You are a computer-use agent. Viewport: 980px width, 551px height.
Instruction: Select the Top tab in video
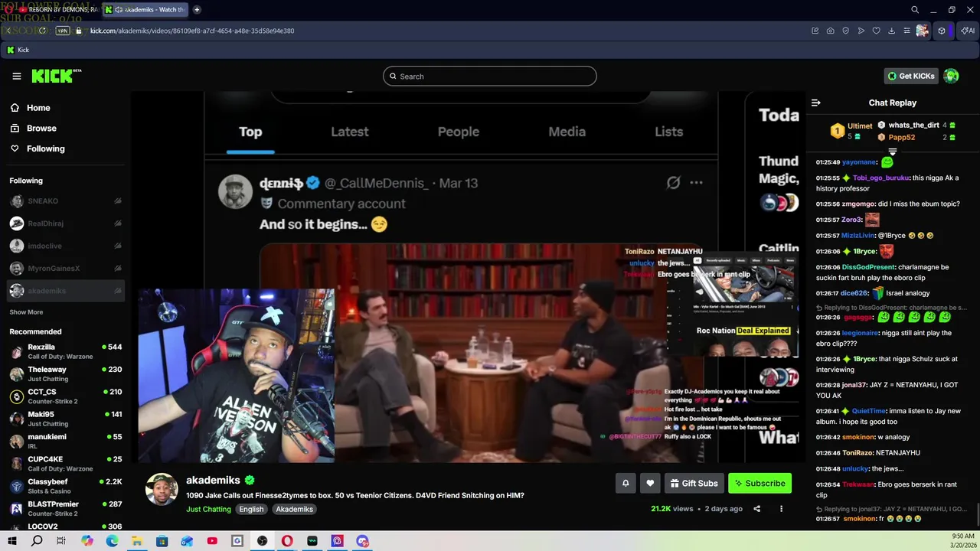pyautogui.click(x=250, y=132)
